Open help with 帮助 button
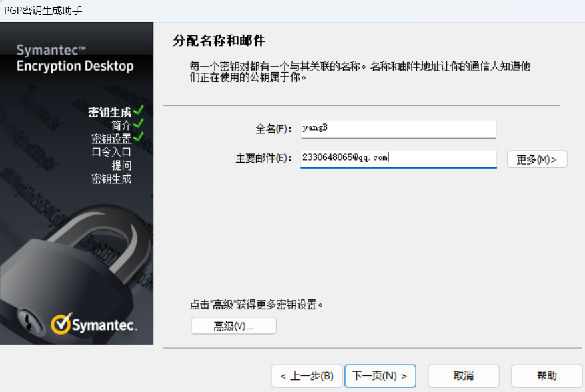585x392 pixels. pos(546,375)
